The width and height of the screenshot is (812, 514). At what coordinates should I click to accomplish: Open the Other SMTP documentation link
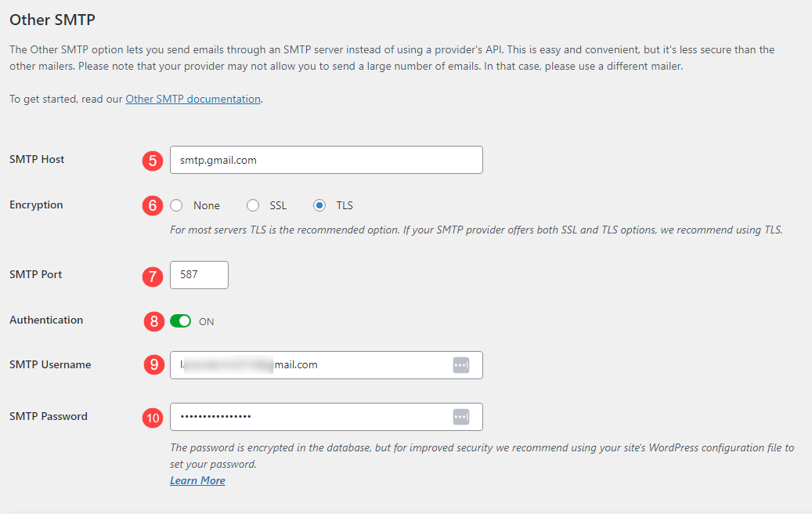tap(193, 99)
